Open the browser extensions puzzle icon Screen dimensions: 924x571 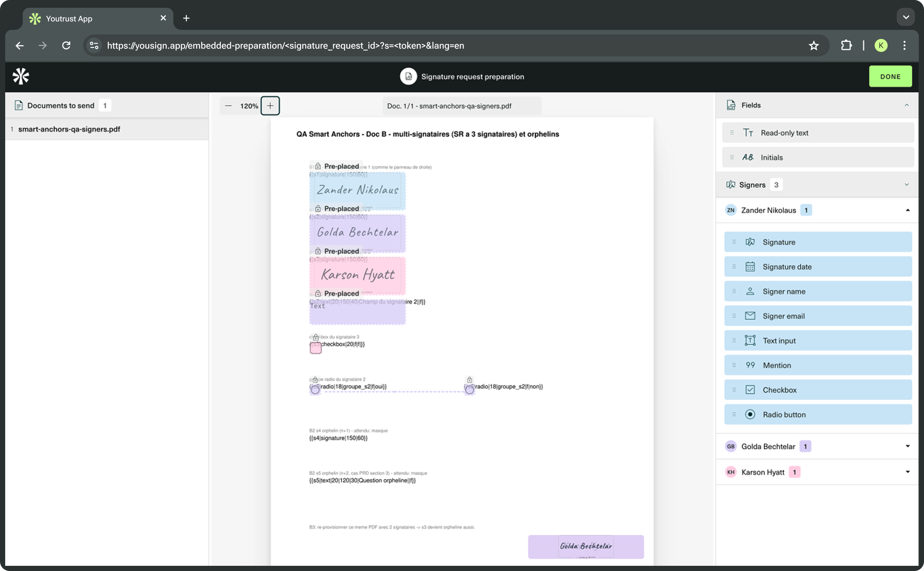(x=846, y=46)
